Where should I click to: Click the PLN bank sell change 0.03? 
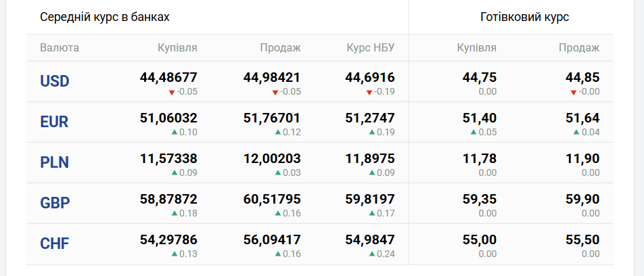click(292, 173)
